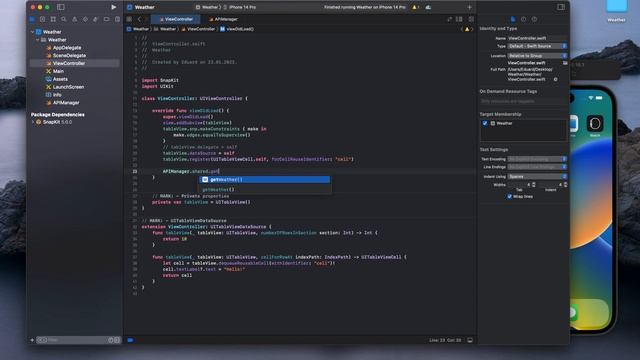Click the yellow warning badge in activity bar

[415, 7]
